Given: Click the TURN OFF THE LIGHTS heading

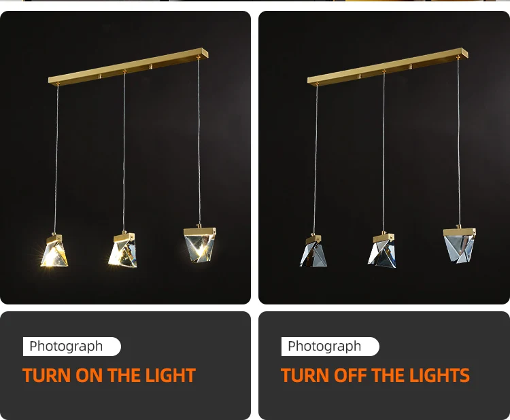Looking at the screenshot, I should [x=375, y=375].
